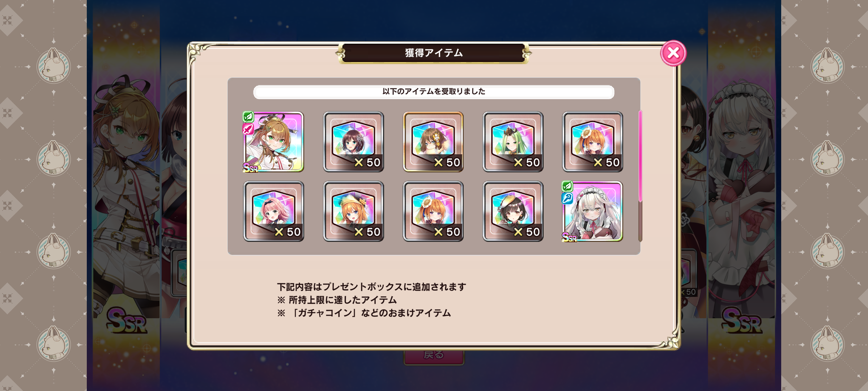Select the SSR orange-haired green-eyed character card
The image size is (868, 391).
[273, 142]
